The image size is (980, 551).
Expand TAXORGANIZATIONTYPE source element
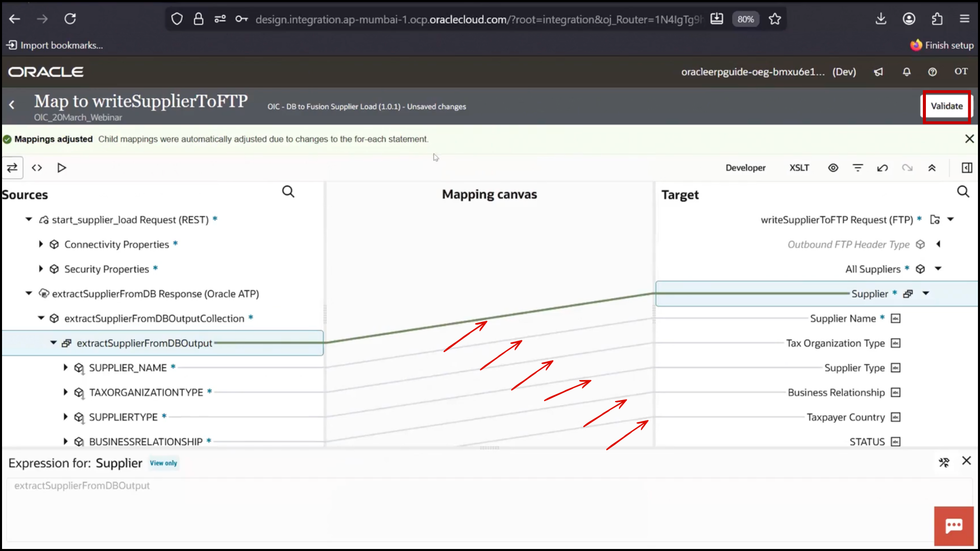point(65,392)
